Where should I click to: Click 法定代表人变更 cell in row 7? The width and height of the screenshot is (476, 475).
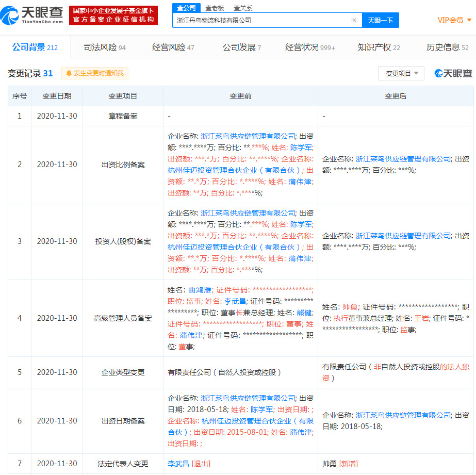[123, 464]
